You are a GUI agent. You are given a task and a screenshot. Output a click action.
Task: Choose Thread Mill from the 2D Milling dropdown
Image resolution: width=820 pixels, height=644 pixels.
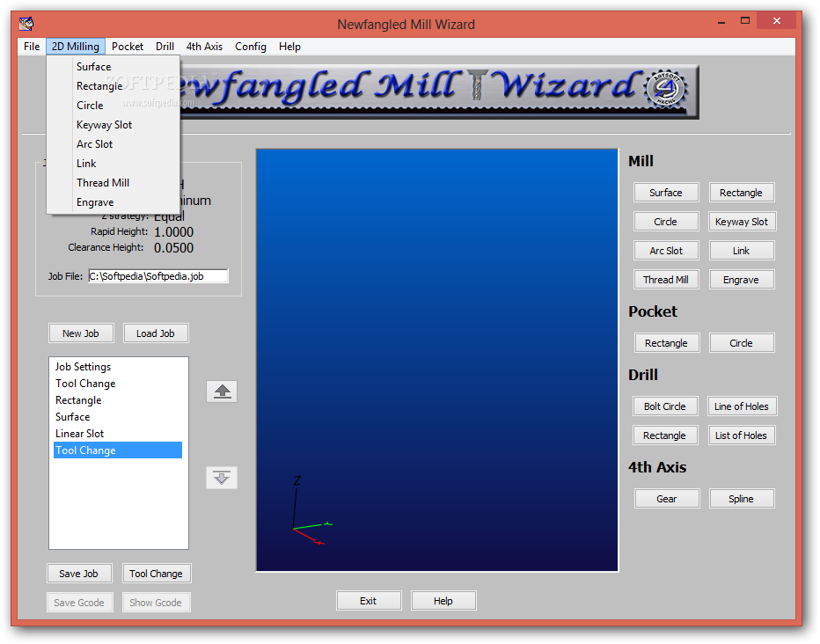tap(113, 183)
